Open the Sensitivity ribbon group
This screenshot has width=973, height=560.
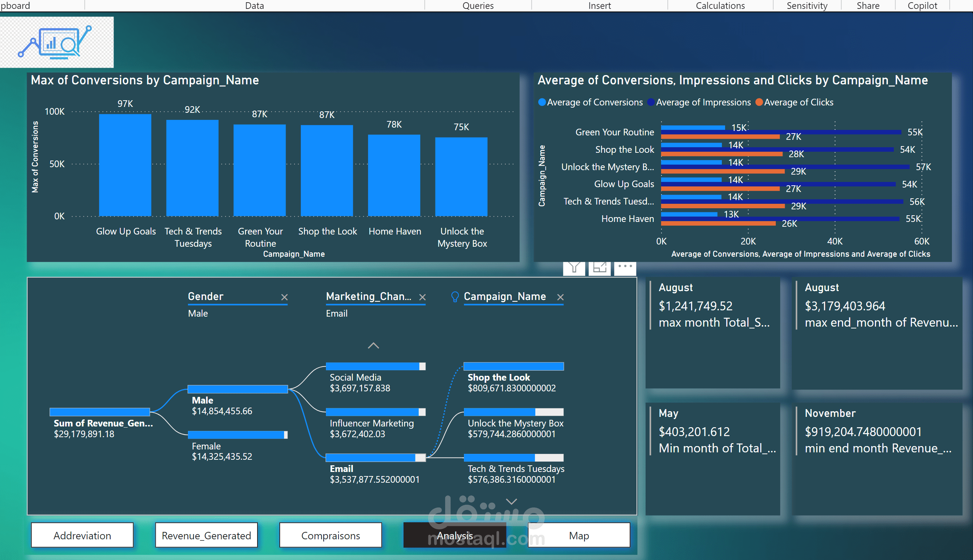(807, 6)
